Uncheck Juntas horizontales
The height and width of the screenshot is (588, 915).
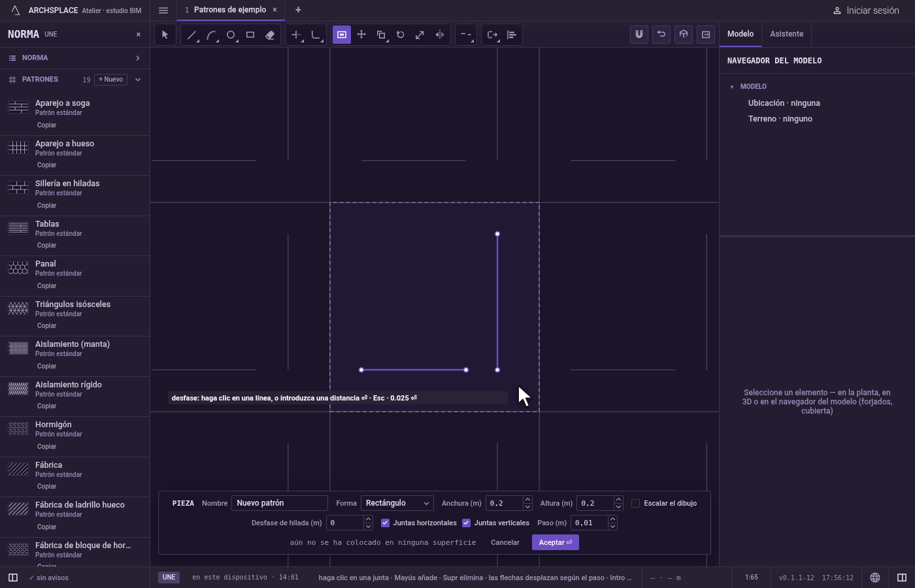click(385, 523)
